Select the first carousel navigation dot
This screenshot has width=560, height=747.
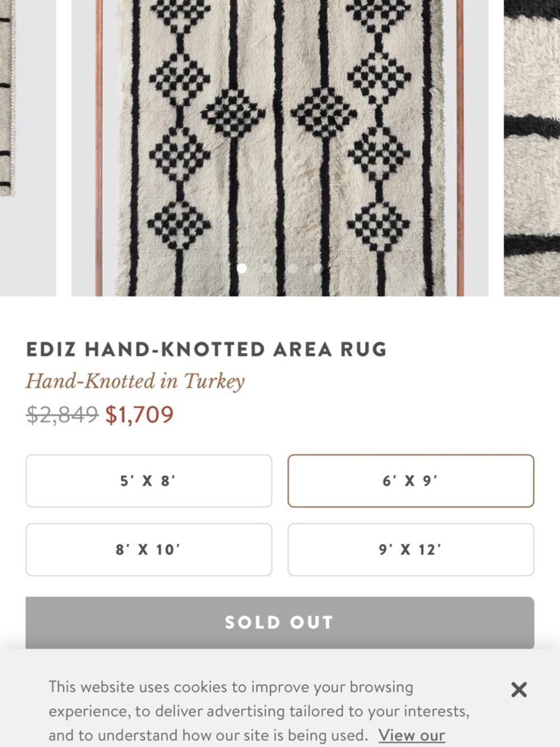pyautogui.click(x=242, y=268)
